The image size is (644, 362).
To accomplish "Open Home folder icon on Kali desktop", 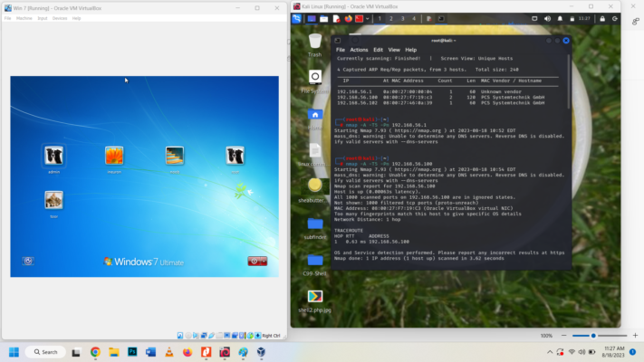I will [x=315, y=119].
